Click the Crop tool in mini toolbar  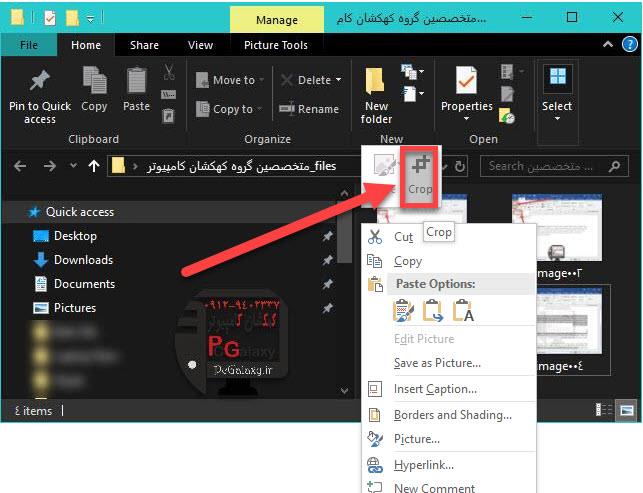[420, 176]
